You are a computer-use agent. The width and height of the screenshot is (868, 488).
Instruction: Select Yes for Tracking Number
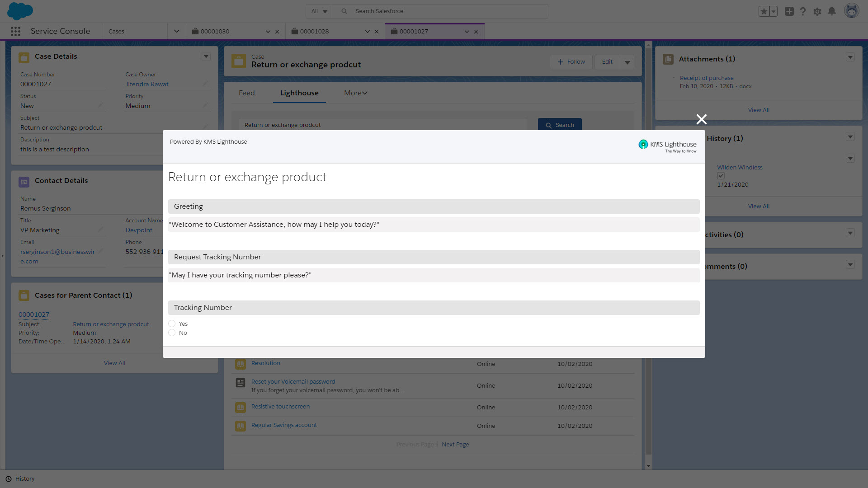(x=172, y=324)
